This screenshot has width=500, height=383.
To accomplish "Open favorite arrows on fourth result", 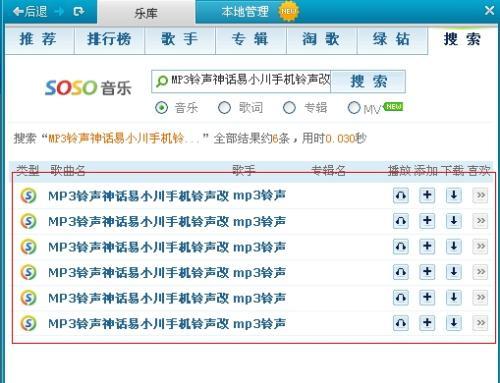I will (480, 272).
